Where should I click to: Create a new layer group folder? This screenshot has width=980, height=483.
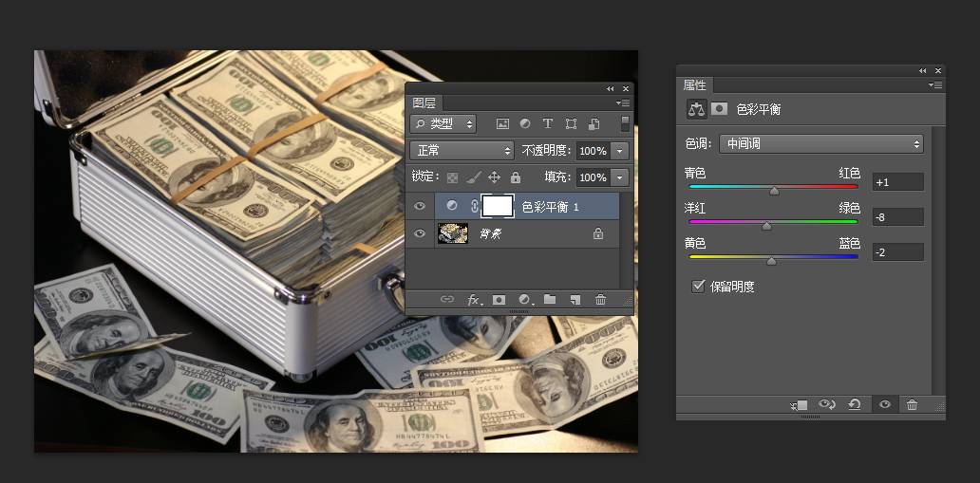(550, 299)
